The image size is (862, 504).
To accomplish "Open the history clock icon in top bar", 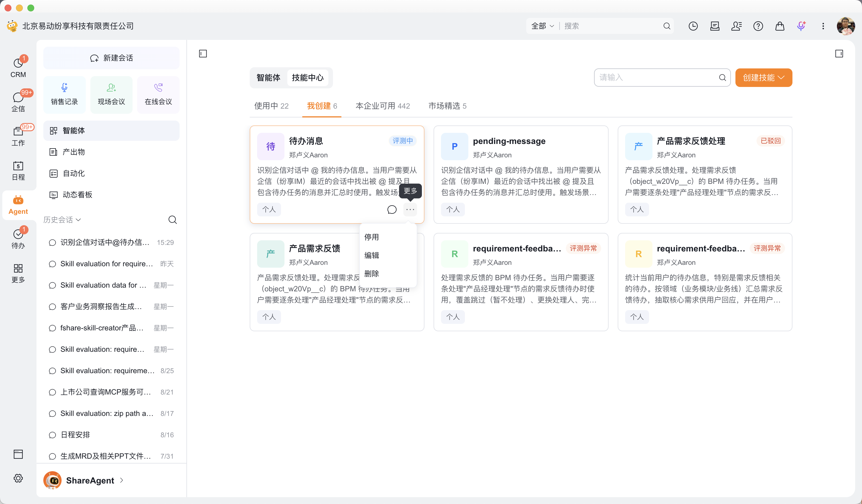I will [693, 26].
